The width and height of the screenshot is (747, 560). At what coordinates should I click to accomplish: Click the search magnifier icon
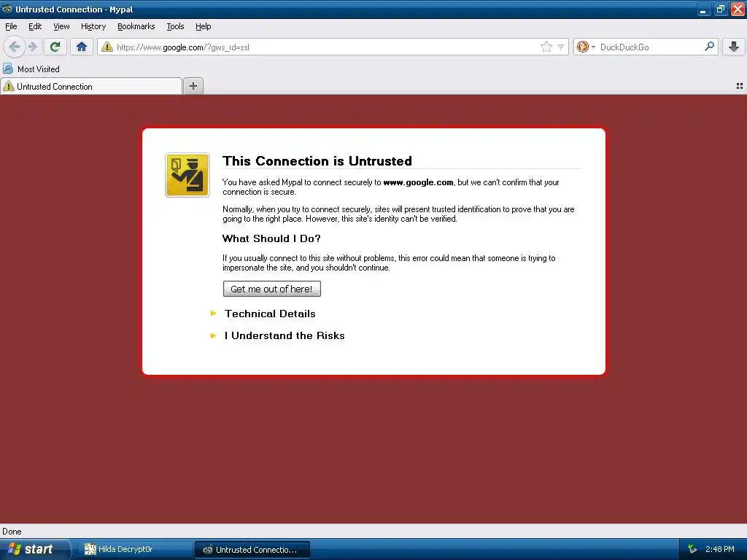coord(709,46)
